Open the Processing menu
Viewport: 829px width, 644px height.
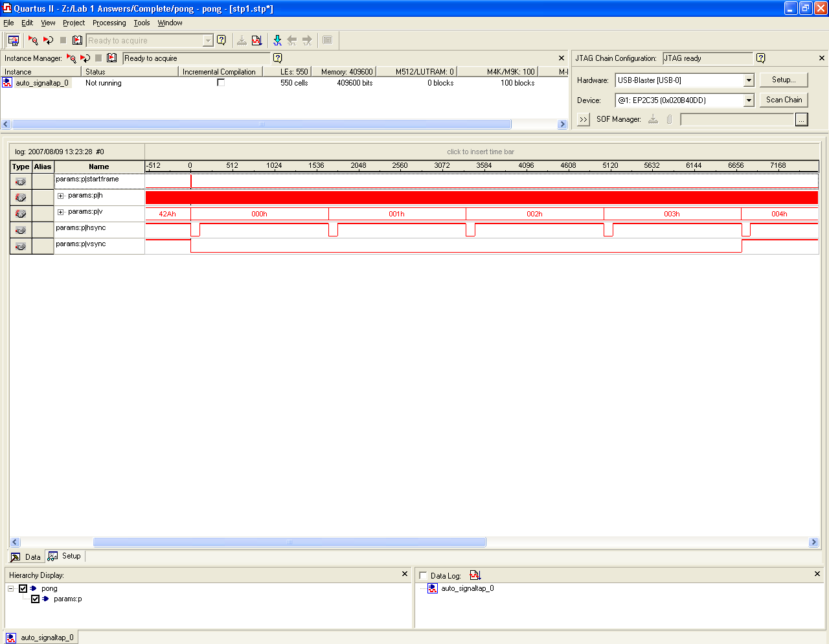coord(109,23)
